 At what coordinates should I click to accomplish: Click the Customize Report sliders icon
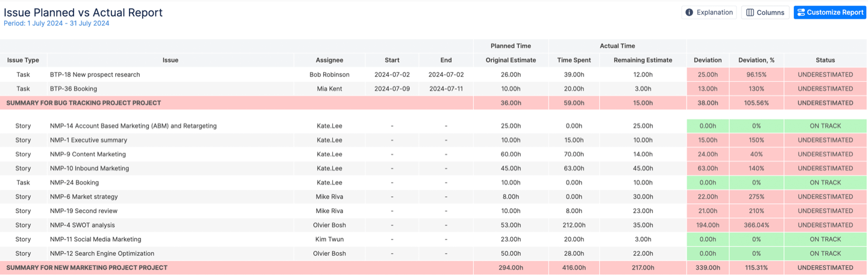click(x=800, y=12)
